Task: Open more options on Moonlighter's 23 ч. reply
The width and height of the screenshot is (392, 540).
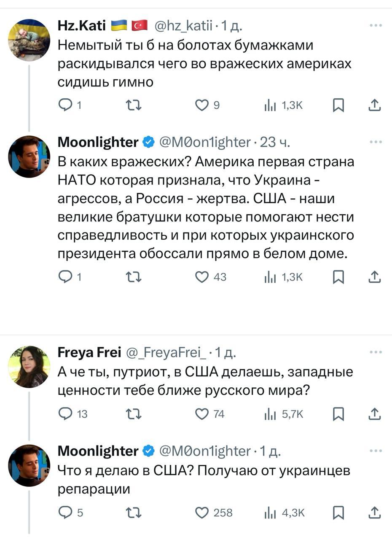Action: (x=375, y=143)
